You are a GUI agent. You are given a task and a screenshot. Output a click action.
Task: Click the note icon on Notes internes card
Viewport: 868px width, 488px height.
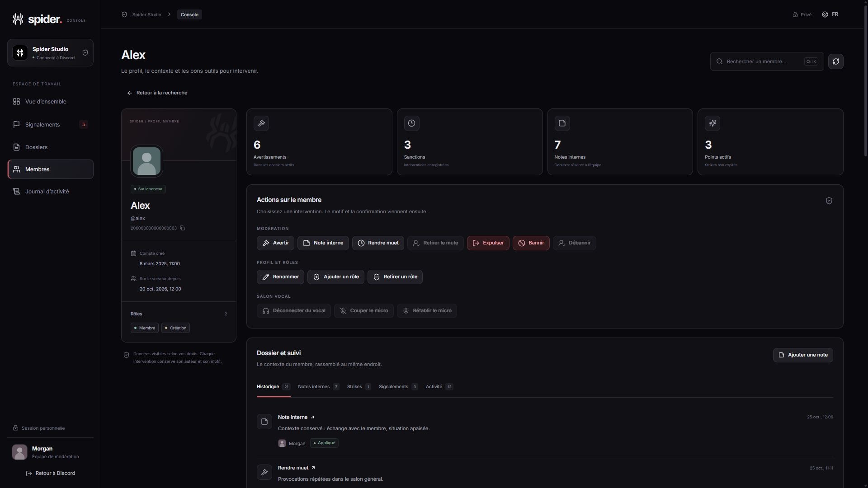click(562, 123)
